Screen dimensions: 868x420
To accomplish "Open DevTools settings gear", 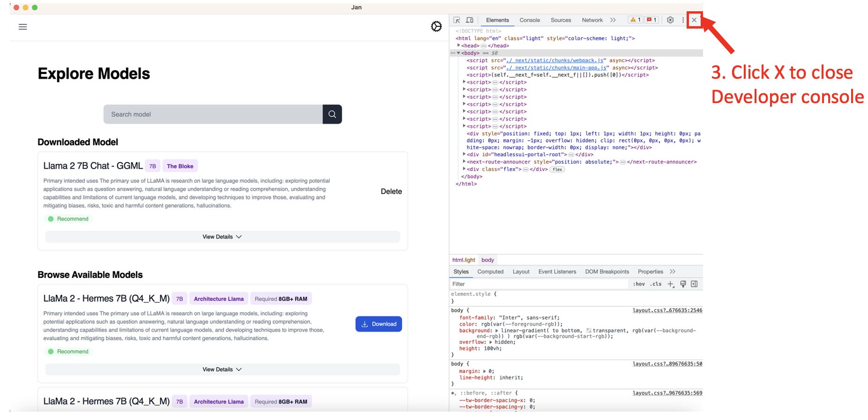I will tap(670, 20).
